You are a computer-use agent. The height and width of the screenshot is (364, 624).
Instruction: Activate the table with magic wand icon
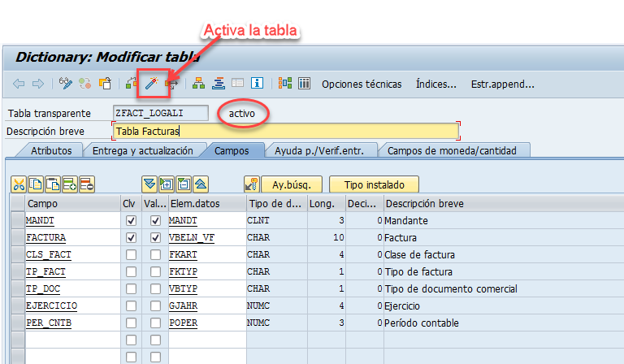[x=152, y=84]
